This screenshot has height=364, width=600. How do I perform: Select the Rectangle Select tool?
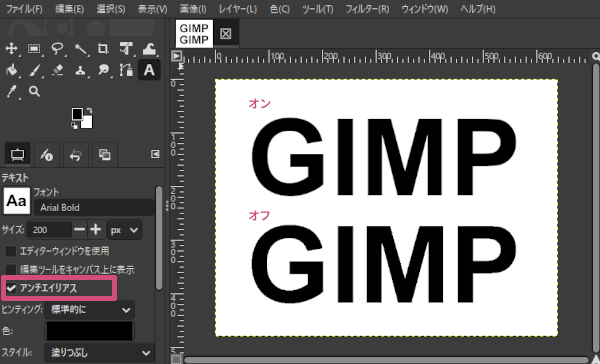(x=34, y=49)
